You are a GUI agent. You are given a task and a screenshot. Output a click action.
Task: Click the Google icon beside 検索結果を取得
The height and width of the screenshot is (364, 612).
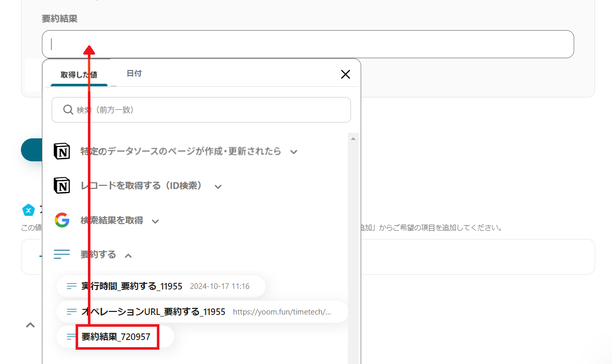[x=62, y=220]
